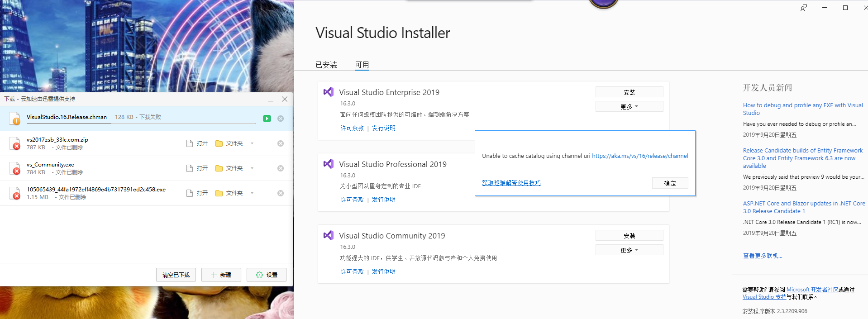Minimize the Visual Studio Installer window
The height and width of the screenshot is (319, 868).
click(825, 8)
